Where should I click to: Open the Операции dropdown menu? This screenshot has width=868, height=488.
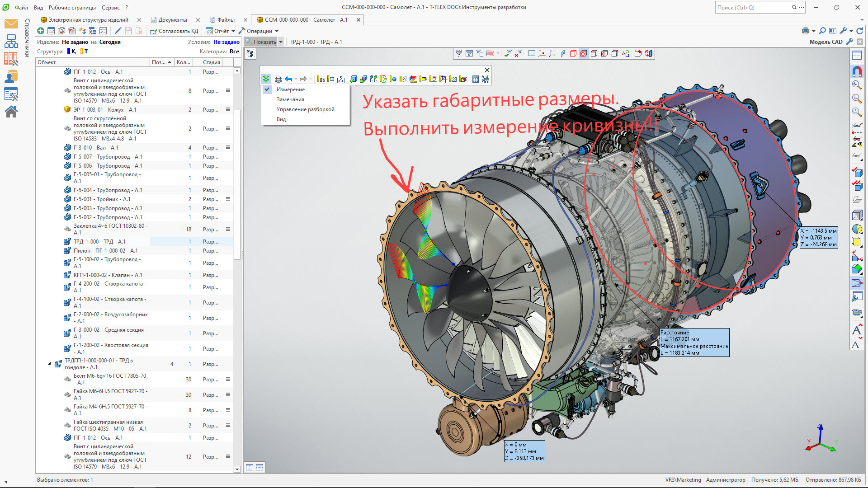(259, 31)
